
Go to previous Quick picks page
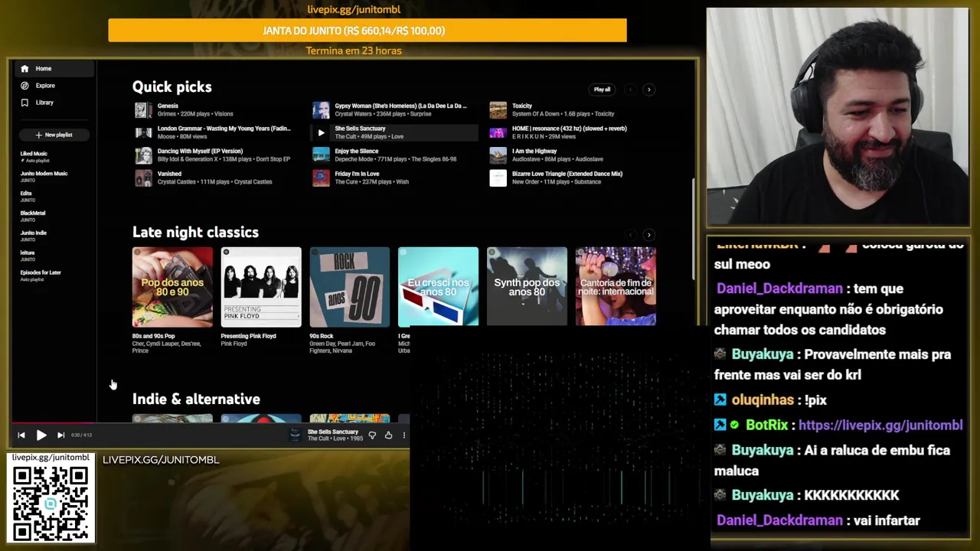[630, 90]
